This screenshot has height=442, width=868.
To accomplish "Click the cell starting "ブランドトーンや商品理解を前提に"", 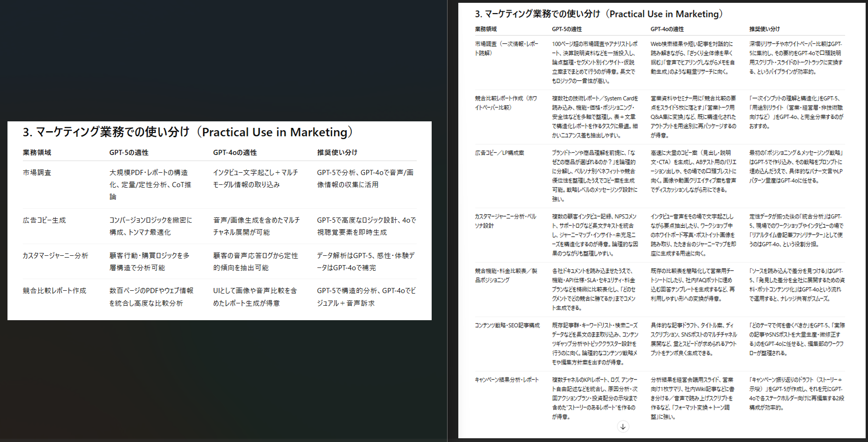I will click(594, 176).
